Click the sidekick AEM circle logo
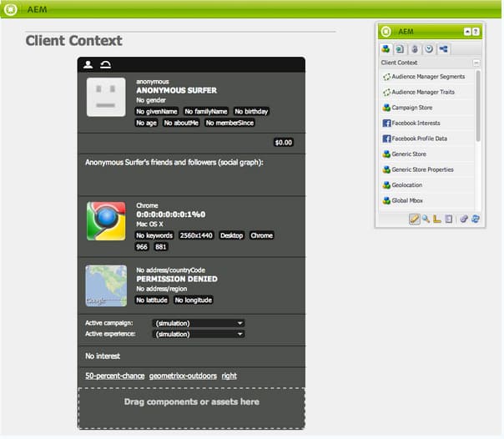Screen dimensions: 504x439 pyautogui.click(x=386, y=32)
